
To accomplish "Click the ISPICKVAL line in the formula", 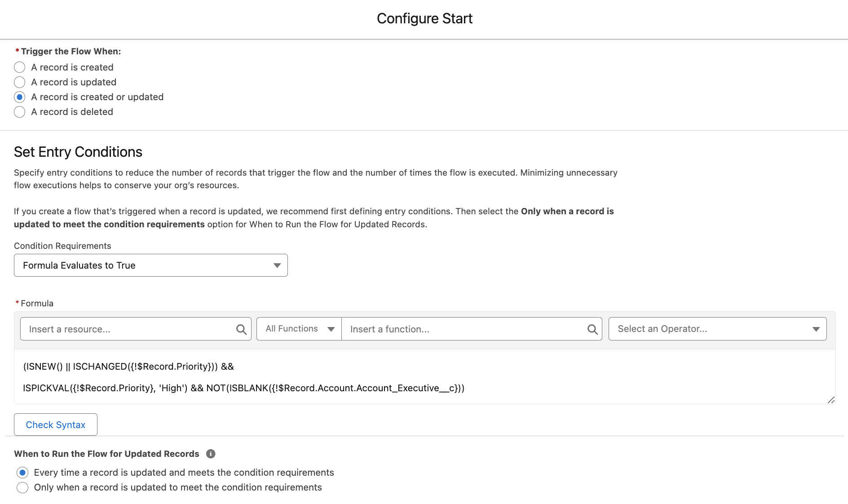I will pyautogui.click(x=243, y=388).
